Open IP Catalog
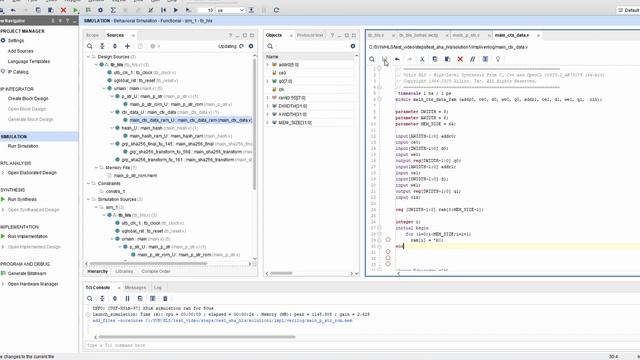This screenshot has width=640, height=360. click(18, 72)
